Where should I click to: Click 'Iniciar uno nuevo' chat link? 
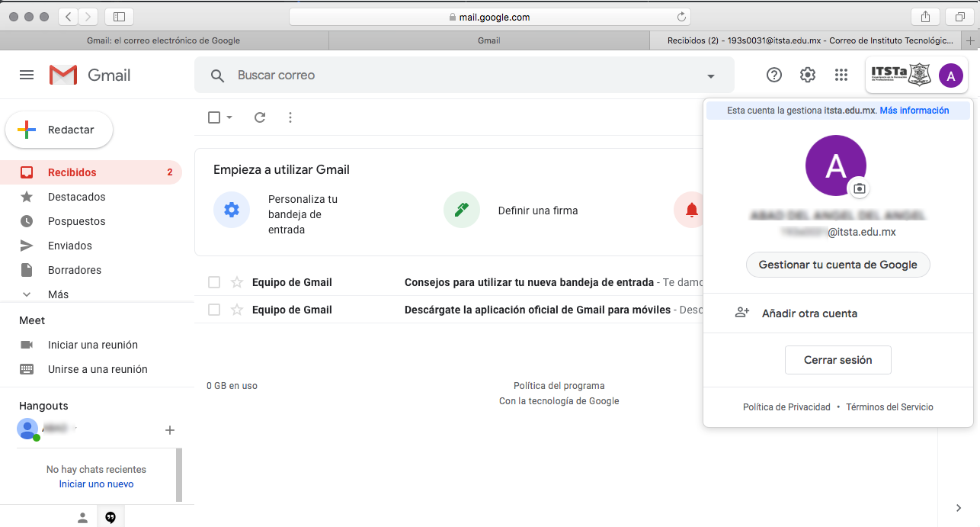tap(96, 484)
